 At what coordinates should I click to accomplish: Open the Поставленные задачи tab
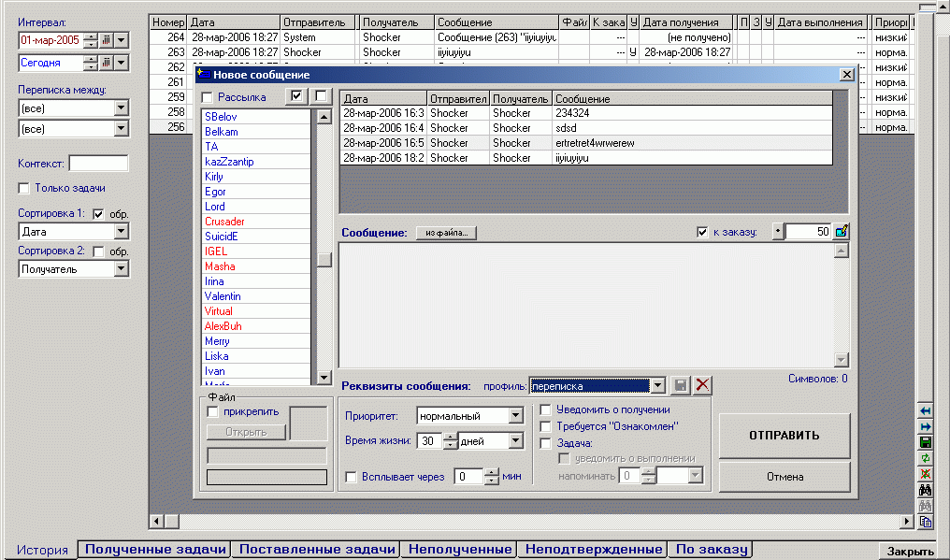pos(317,549)
